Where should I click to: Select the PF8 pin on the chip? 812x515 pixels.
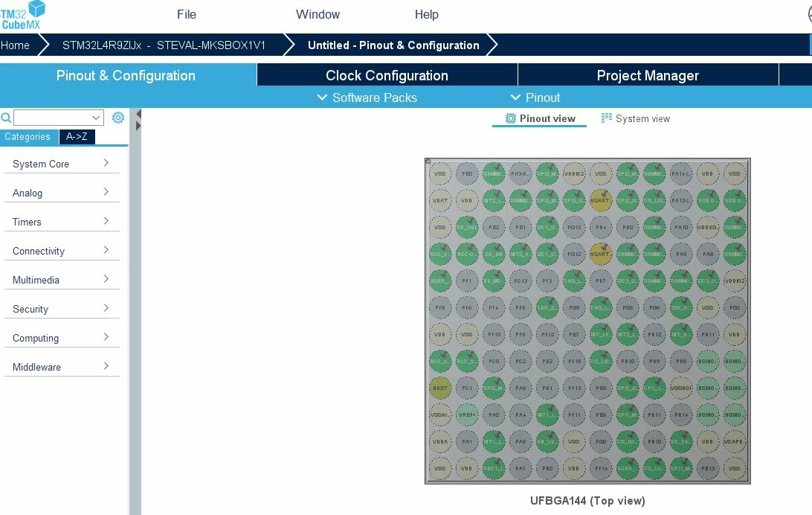440,308
